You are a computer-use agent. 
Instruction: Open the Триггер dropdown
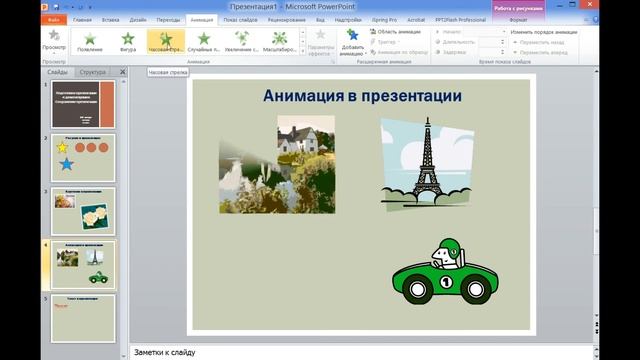coord(386,42)
